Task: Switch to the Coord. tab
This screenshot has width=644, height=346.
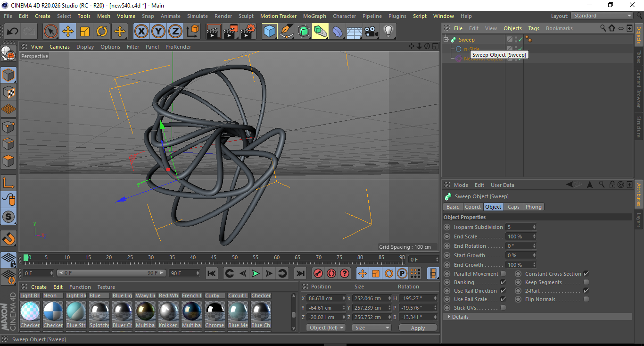Action: point(473,207)
